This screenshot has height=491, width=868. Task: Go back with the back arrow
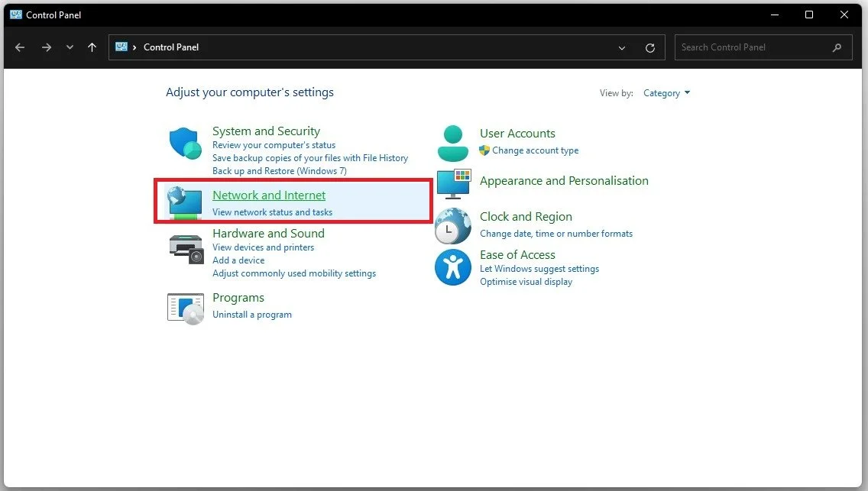click(x=20, y=47)
